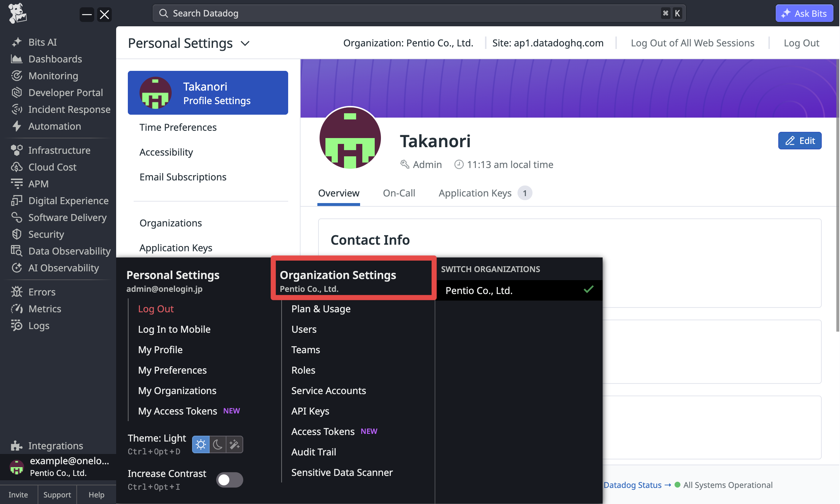Image resolution: width=840 pixels, height=504 pixels.
Task: Open Incident Response sidebar icon
Action: (x=16, y=109)
